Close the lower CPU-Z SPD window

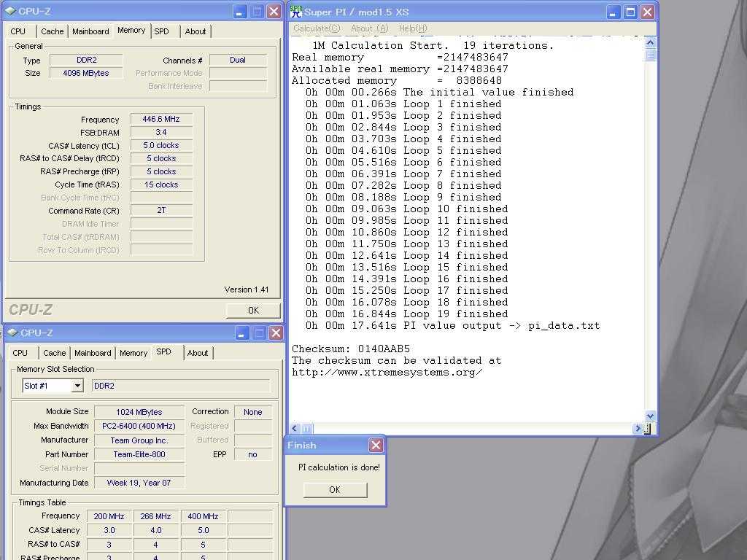pos(276,332)
